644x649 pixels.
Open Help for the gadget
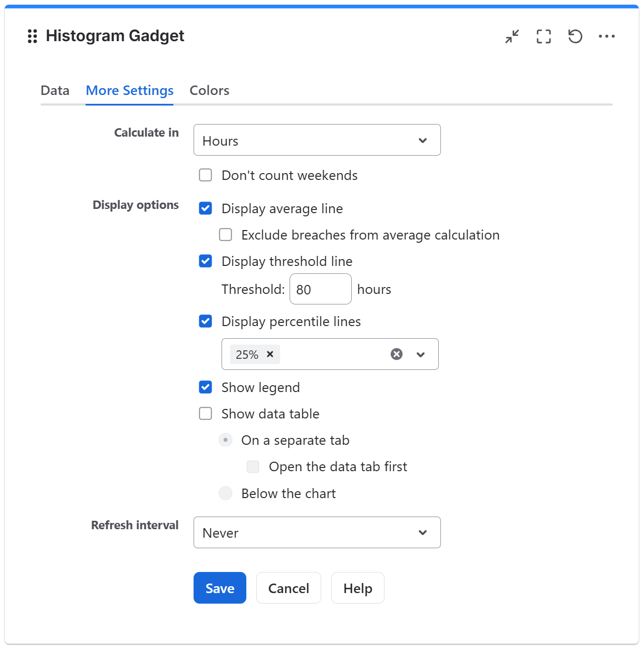pyautogui.click(x=358, y=588)
